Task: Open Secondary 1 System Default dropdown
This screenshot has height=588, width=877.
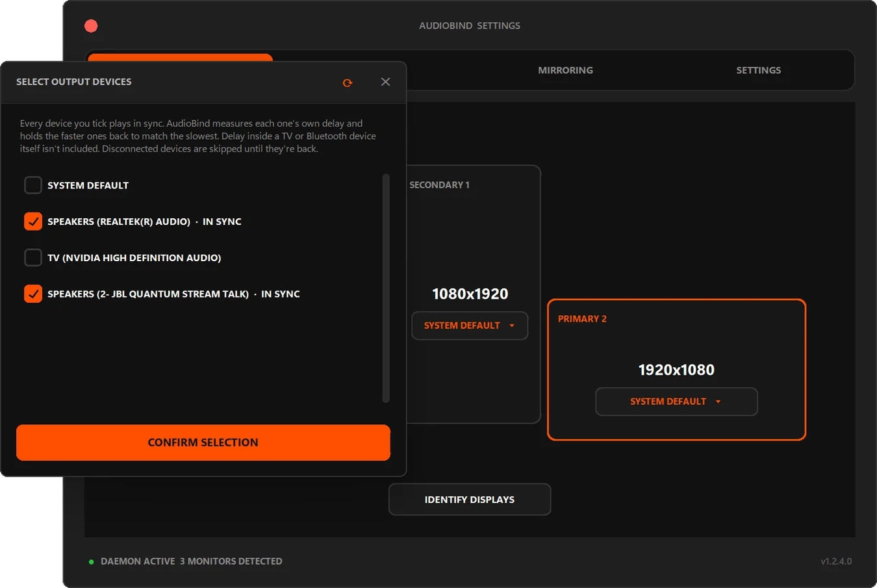Action: [x=470, y=326]
